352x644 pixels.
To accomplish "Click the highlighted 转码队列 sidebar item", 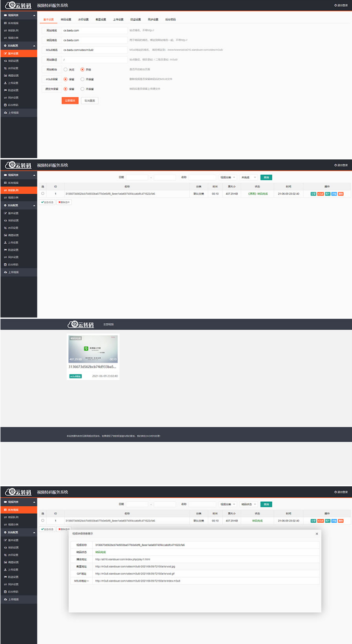I will pyautogui.click(x=18, y=190).
